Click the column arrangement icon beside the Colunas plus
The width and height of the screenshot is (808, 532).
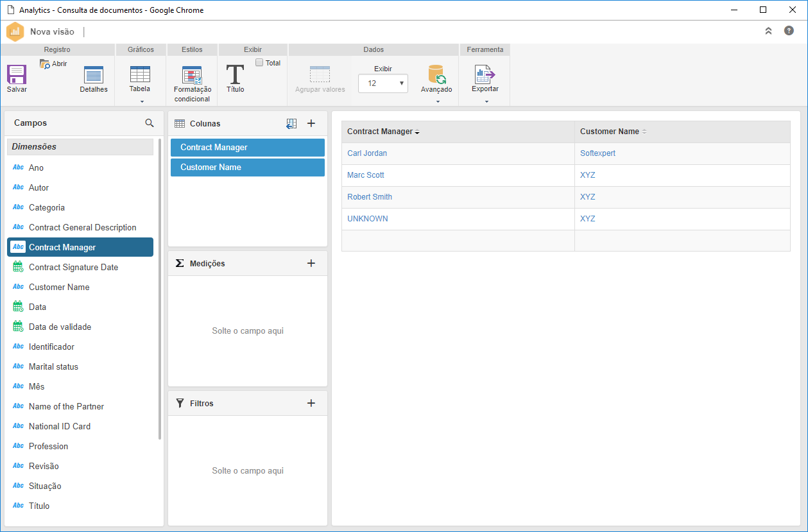coord(291,123)
